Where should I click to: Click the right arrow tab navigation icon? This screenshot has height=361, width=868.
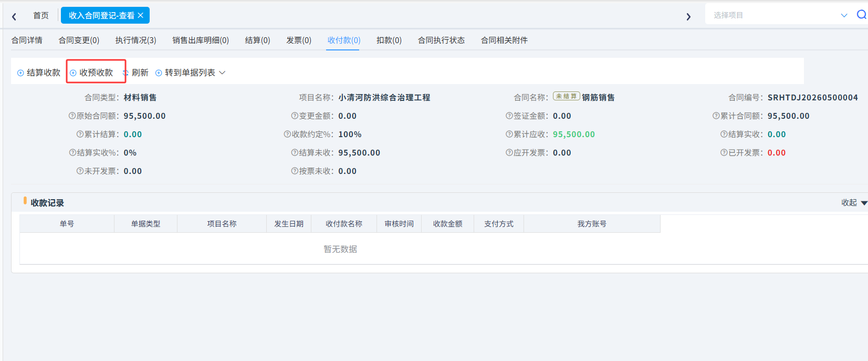pyautogui.click(x=688, y=17)
